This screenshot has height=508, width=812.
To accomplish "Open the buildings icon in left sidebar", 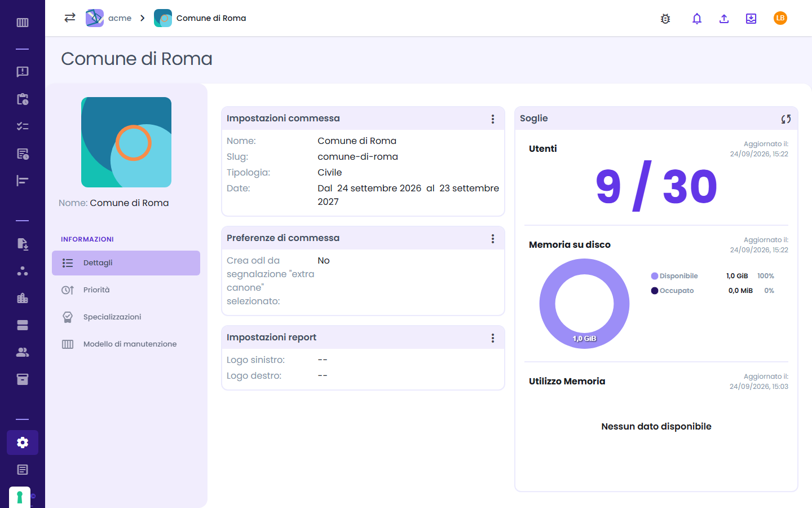I will pos(23,298).
